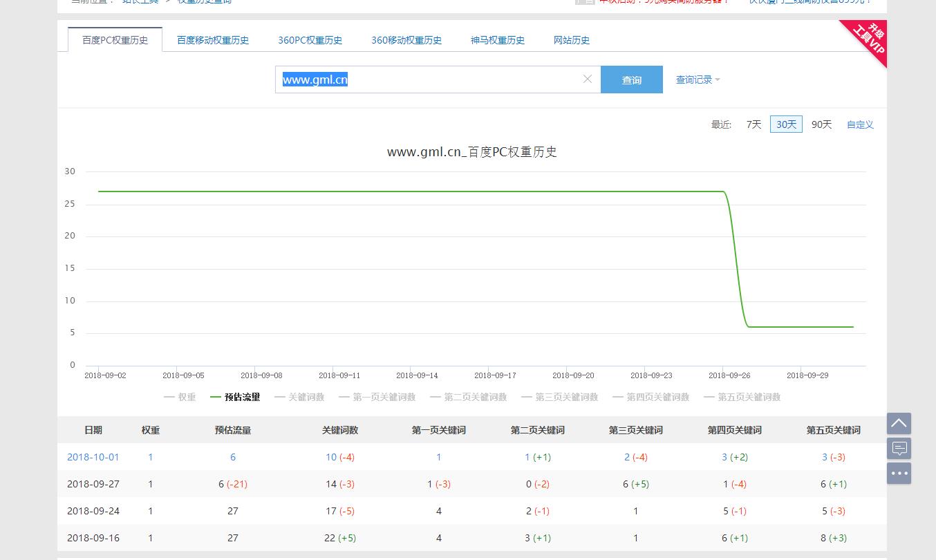Click the www.gml.cn domain input field
Image resolution: width=936 pixels, height=560 pixels.
pyautogui.click(x=429, y=80)
